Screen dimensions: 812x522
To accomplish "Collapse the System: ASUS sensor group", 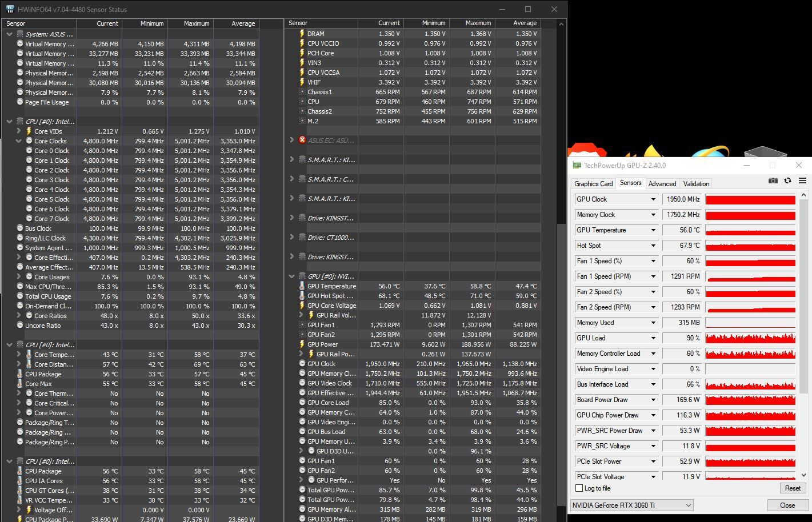I will click(x=10, y=34).
